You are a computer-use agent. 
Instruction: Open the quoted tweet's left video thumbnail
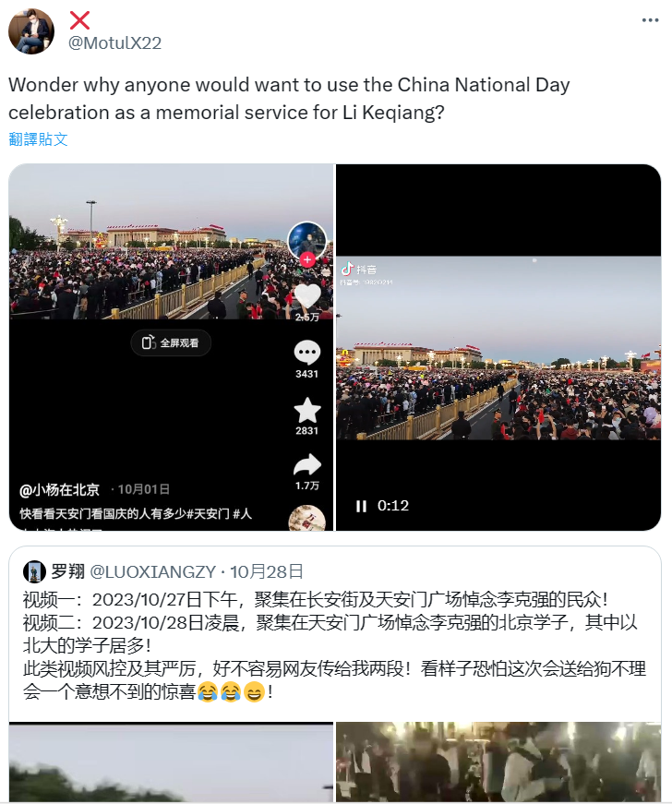click(x=171, y=762)
